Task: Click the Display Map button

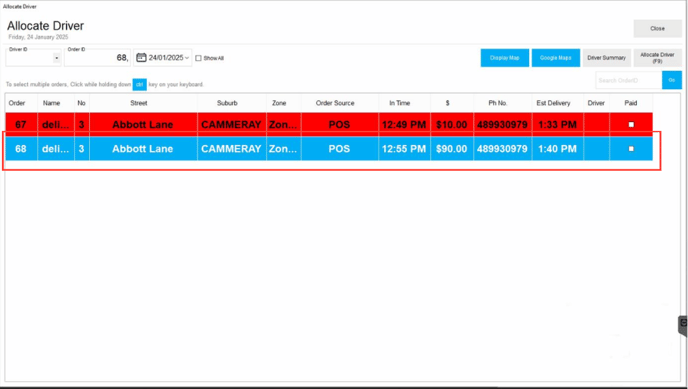Action: click(x=505, y=58)
